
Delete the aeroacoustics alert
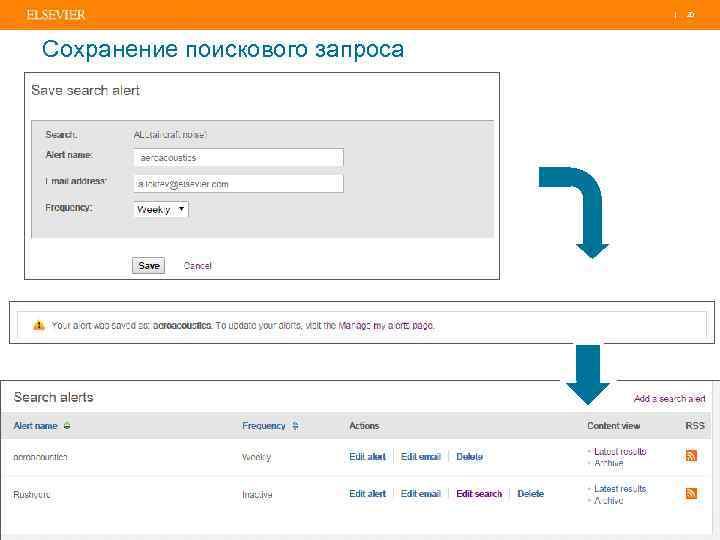point(469,457)
